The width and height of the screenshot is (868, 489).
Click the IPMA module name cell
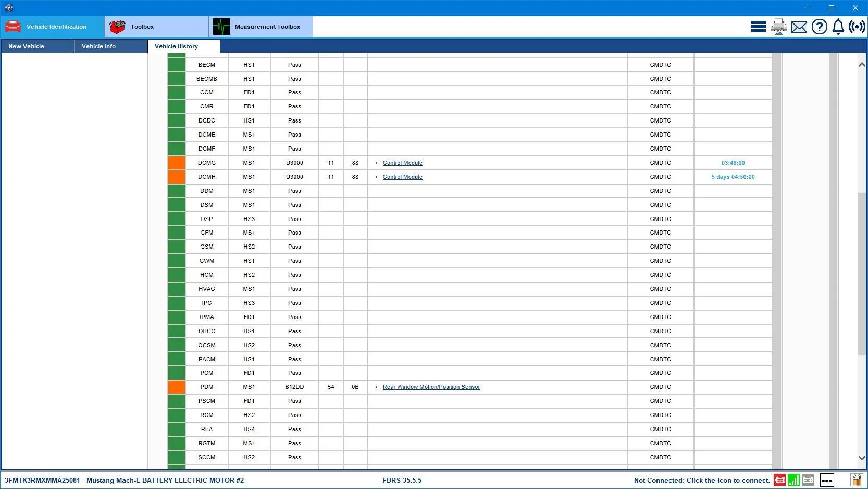point(207,317)
